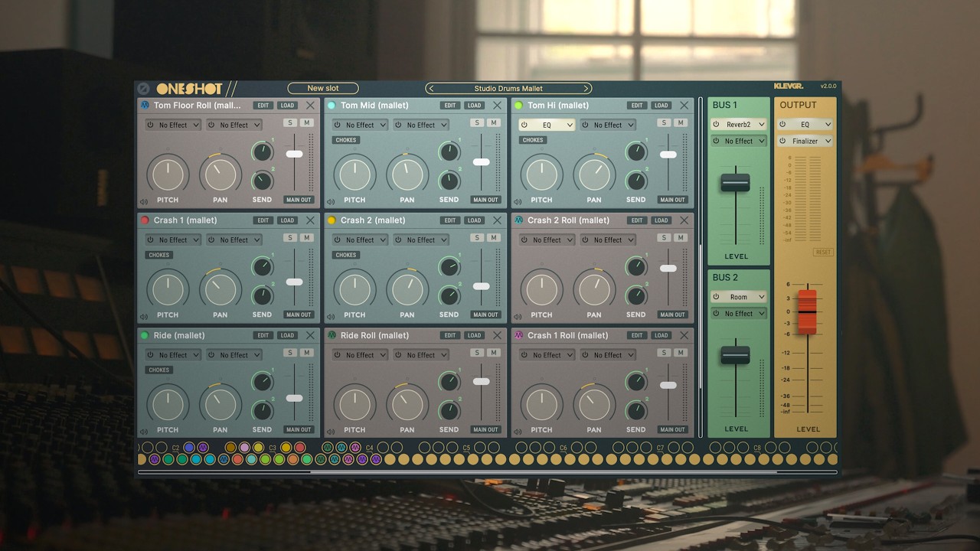Click the bypass icon left of OneShot logo
Viewport: 980px width, 551px height.
point(144,89)
